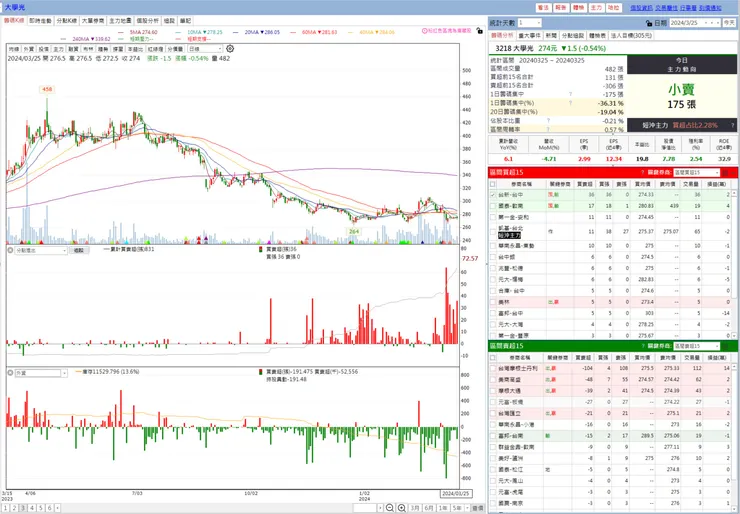Click the 今天 button
Screen dimensions: 740x514
pyautogui.click(x=729, y=23)
